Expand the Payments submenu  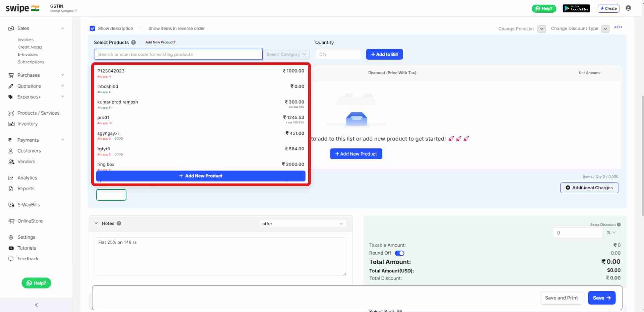click(63, 140)
